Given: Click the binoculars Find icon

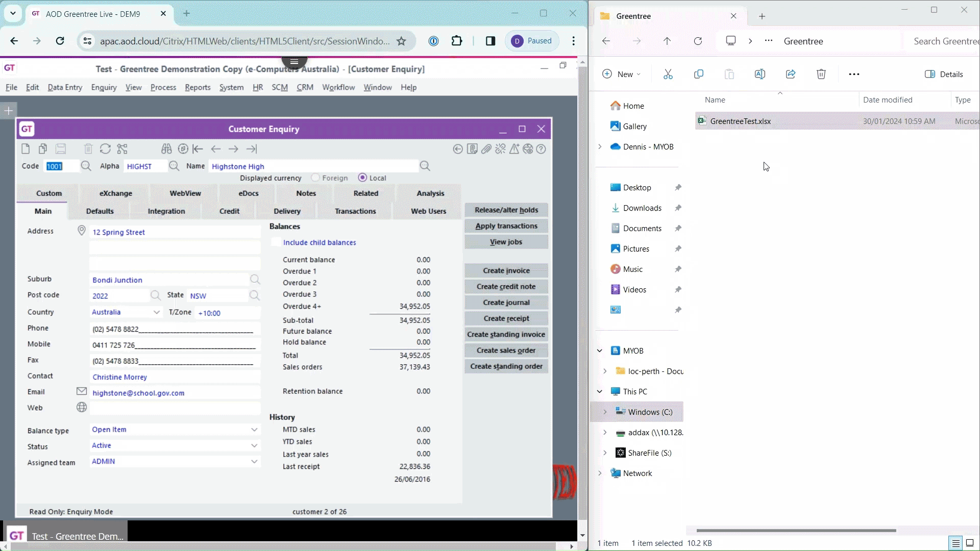Looking at the screenshot, I should click(x=166, y=149).
